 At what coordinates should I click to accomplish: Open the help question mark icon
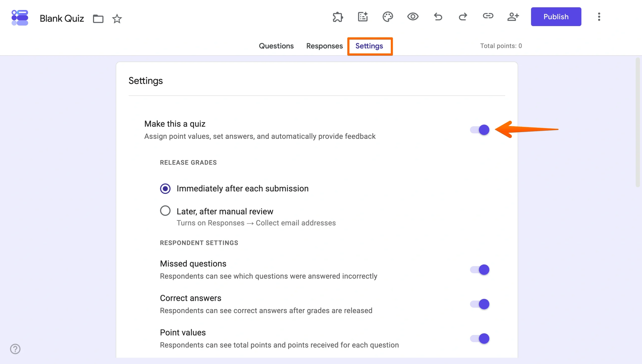15,349
